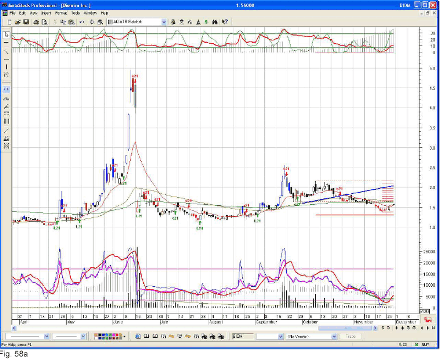
Task: Click the horizontal chart scrollbar thumb
Action: click(x=345, y=328)
